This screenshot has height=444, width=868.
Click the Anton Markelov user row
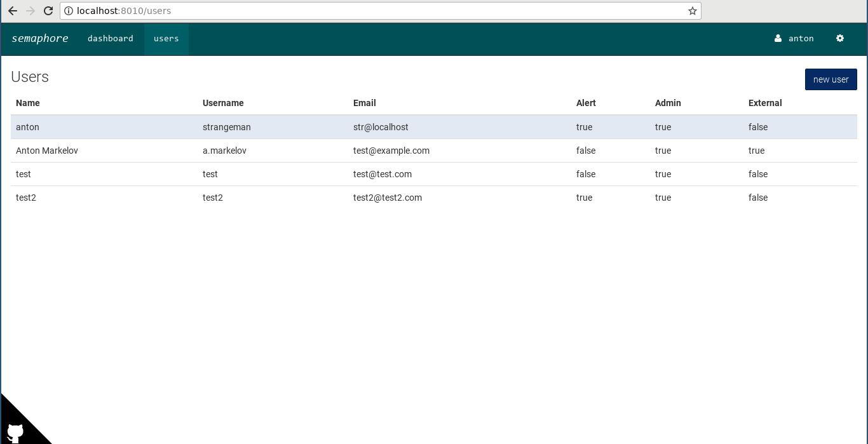tap(254, 151)
